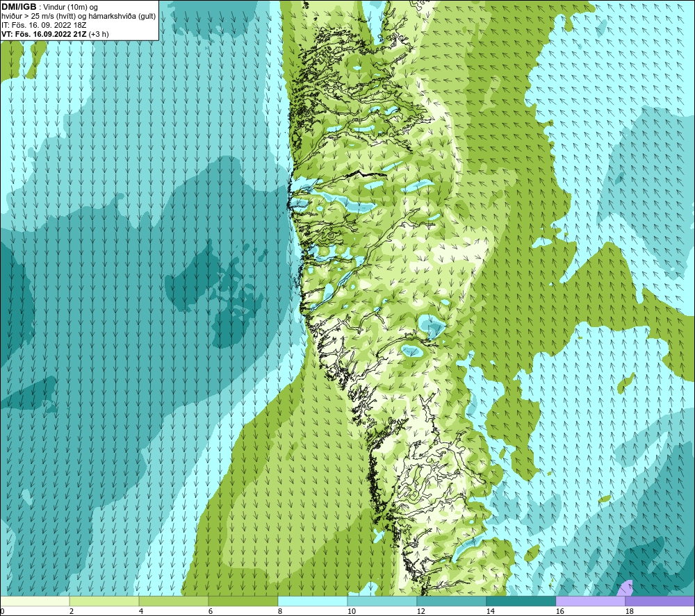Screen dimensions: 695x616
Task: Click the legend scale label '0'
Action: [2, 611]
